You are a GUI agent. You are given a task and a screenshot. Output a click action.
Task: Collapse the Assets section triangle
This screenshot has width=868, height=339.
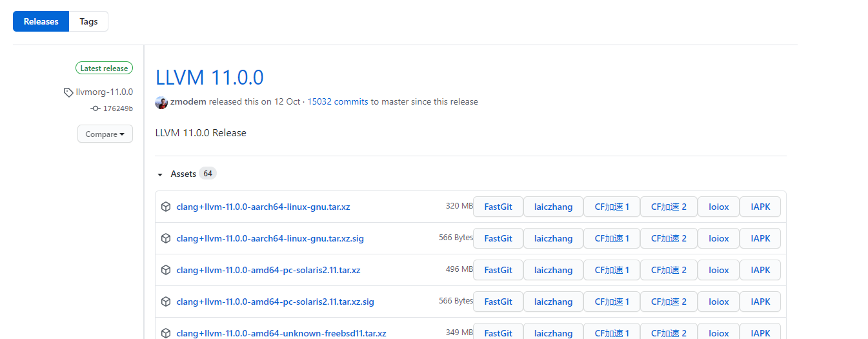coord(160,174)
